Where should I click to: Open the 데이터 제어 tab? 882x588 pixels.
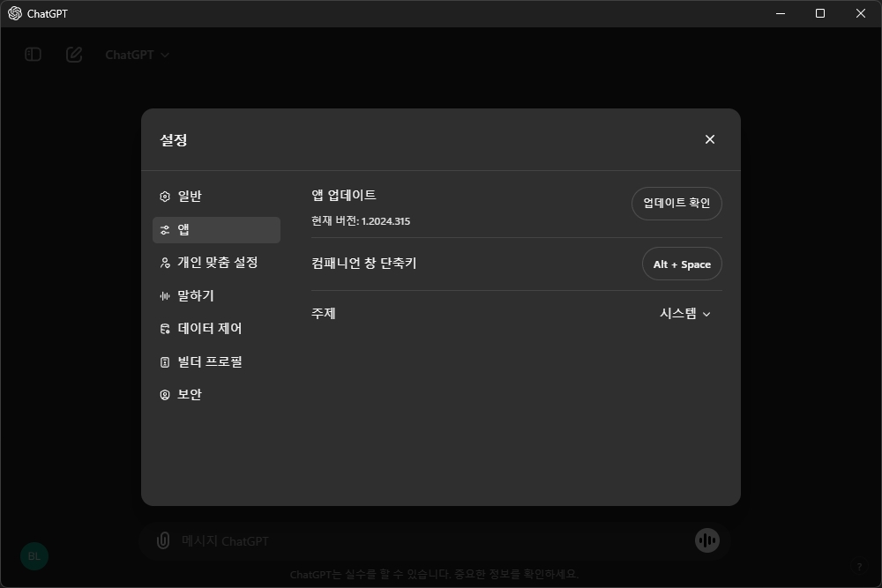point(217,329)
